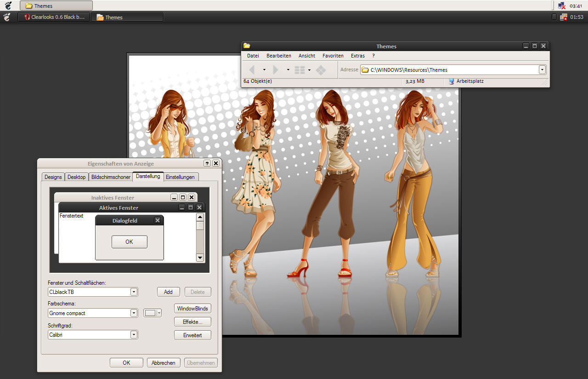This screenshot has height=379, width=588.
Task: Open the Farbschema dropdown (Gnome compact)
Action: (93, 313)
